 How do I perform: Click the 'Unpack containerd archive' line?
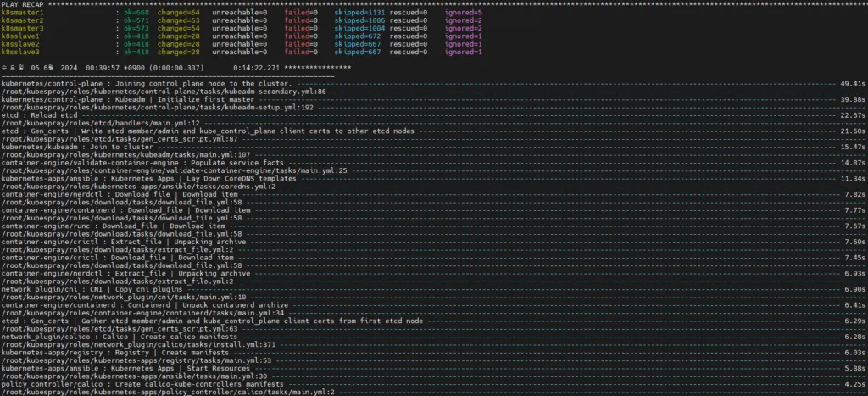(x=144, y=305)
